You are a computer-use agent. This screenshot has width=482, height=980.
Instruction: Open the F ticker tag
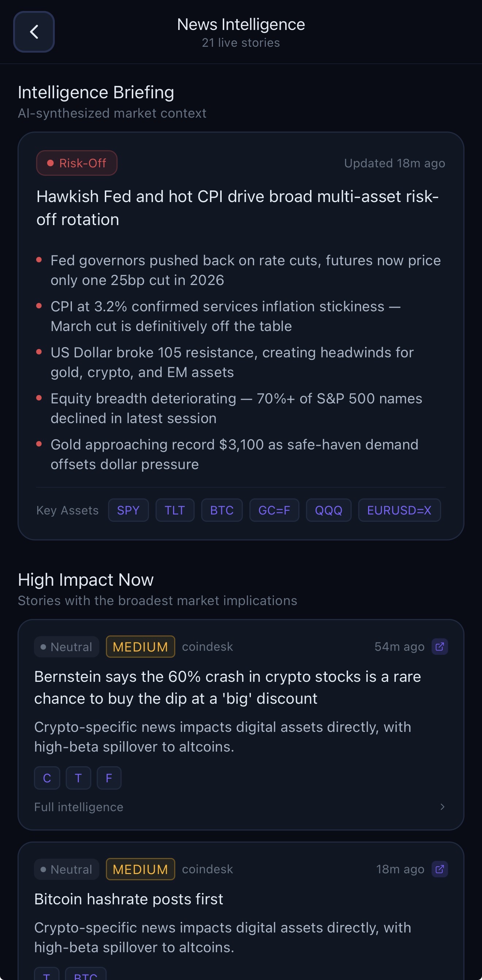109,778
